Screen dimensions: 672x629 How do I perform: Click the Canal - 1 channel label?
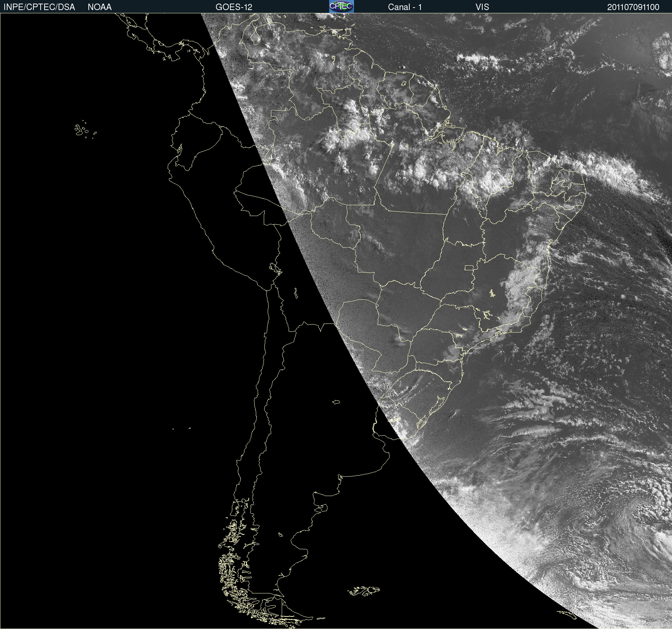point(405,7)
